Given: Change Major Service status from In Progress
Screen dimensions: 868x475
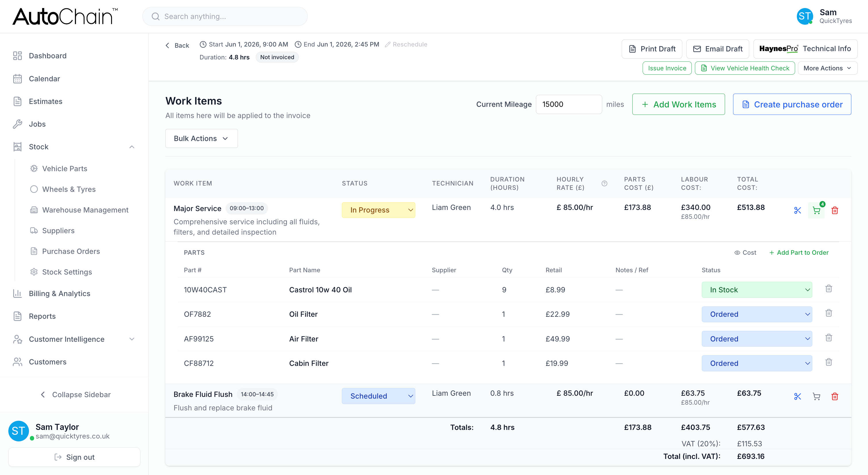Looking at the screenshot, I should [378, 210].
